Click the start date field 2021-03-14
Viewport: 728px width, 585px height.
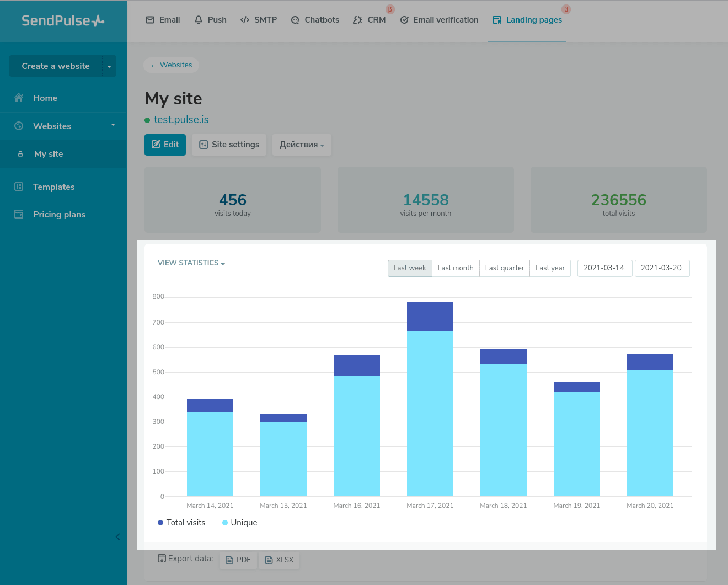click(x=604, y=268)
